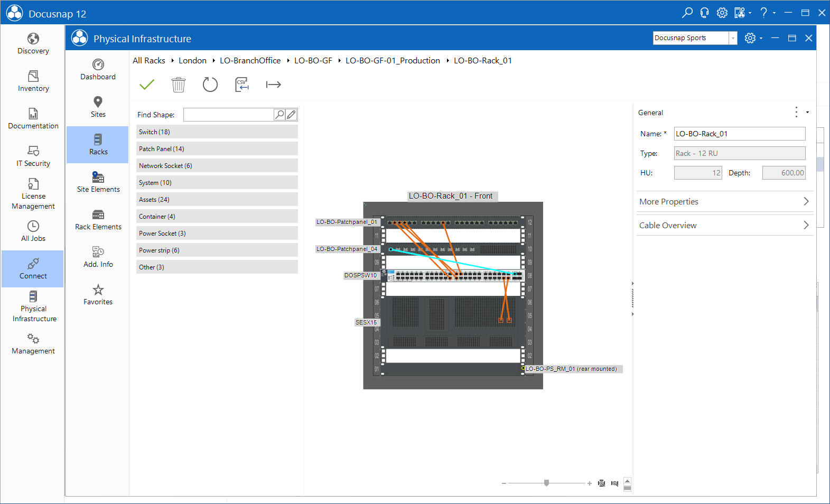Open the Documentation module
The height and width of the screenshot is (504, 830).
pos(33,119)
